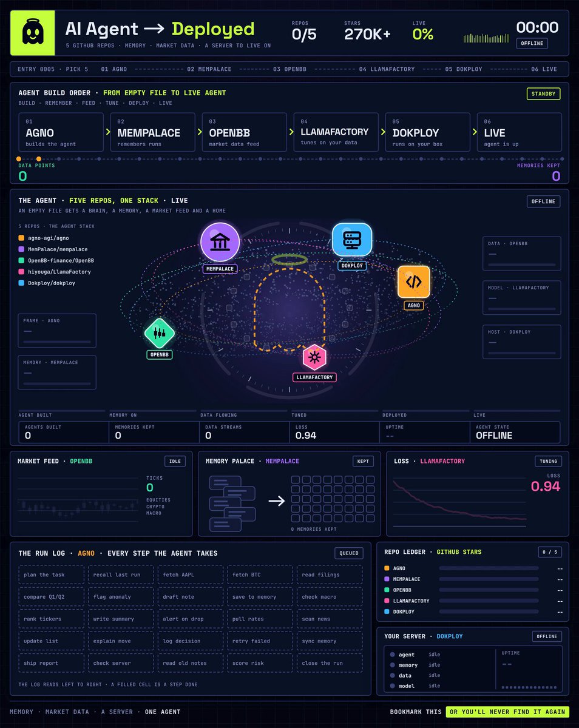Open the 06 LIVE build step card

point(518,132)
